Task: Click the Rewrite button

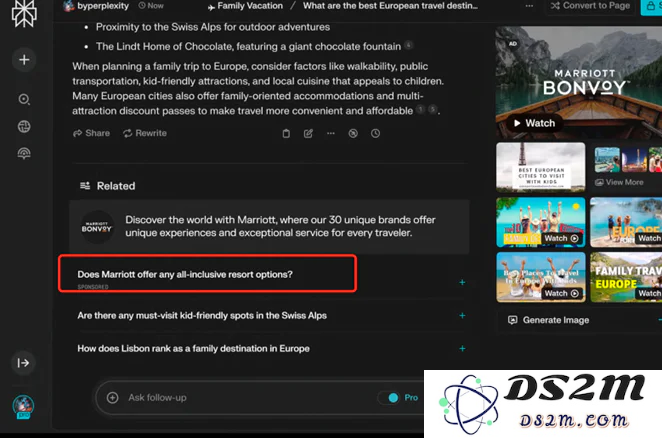Action: pyautogui.click(x=145, y=133)
